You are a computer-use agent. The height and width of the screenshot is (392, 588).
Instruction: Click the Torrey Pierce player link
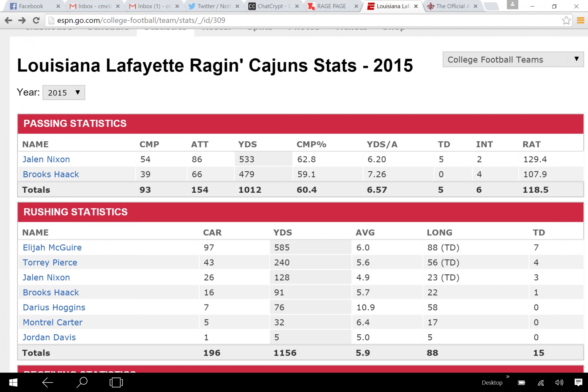(x=50, y=262)
